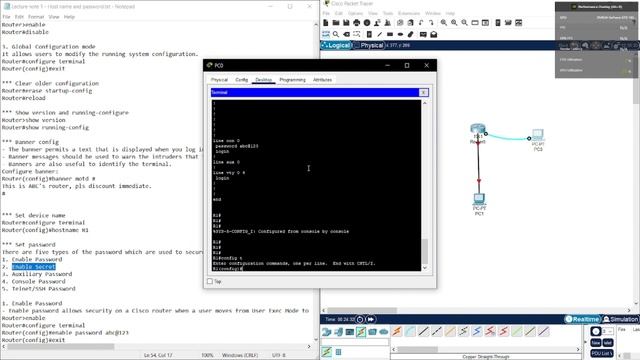
Task: Click 'Auxiliary Password' line in Notepad
Action: click(37, 274)
